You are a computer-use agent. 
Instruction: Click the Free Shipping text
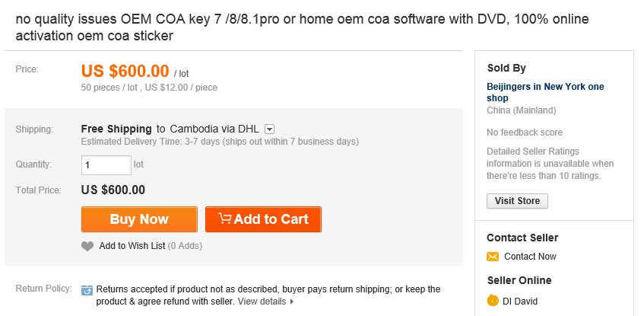pos(116,129)
